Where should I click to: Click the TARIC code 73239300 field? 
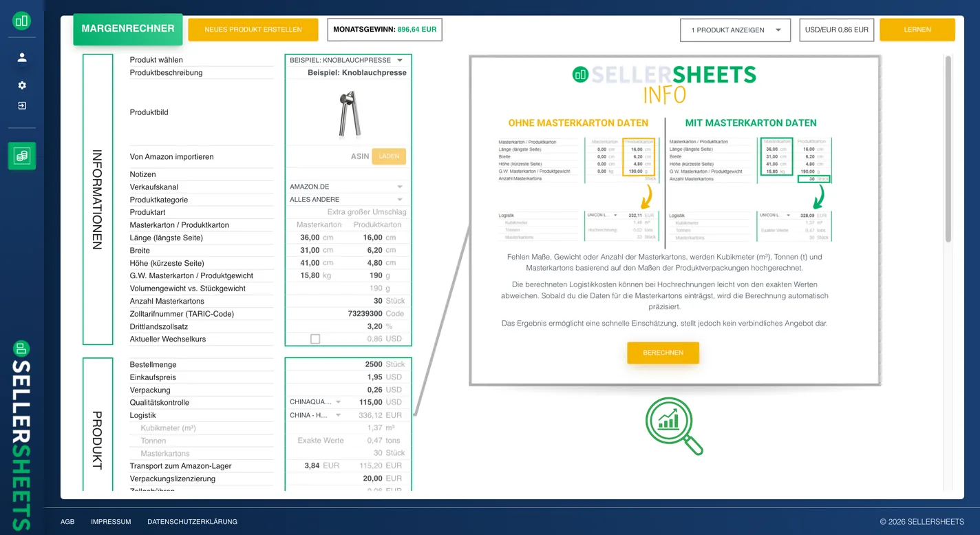[x=365, y=313]
